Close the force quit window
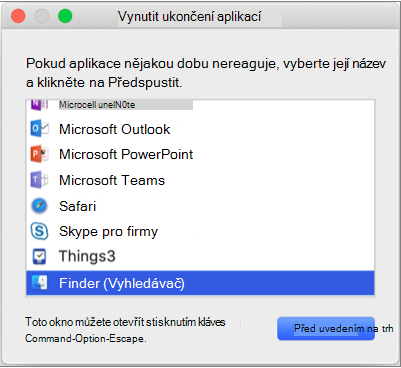 pyautogui.click(x=18, y=16)
